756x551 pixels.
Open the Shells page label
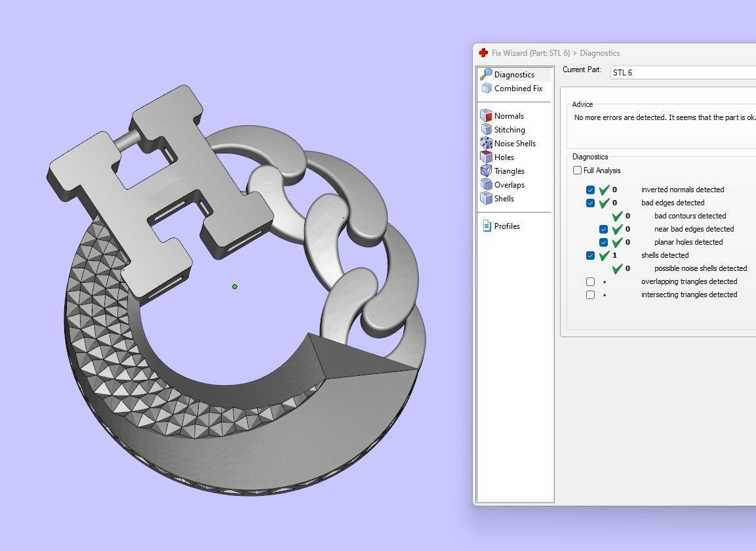(504, 198)
